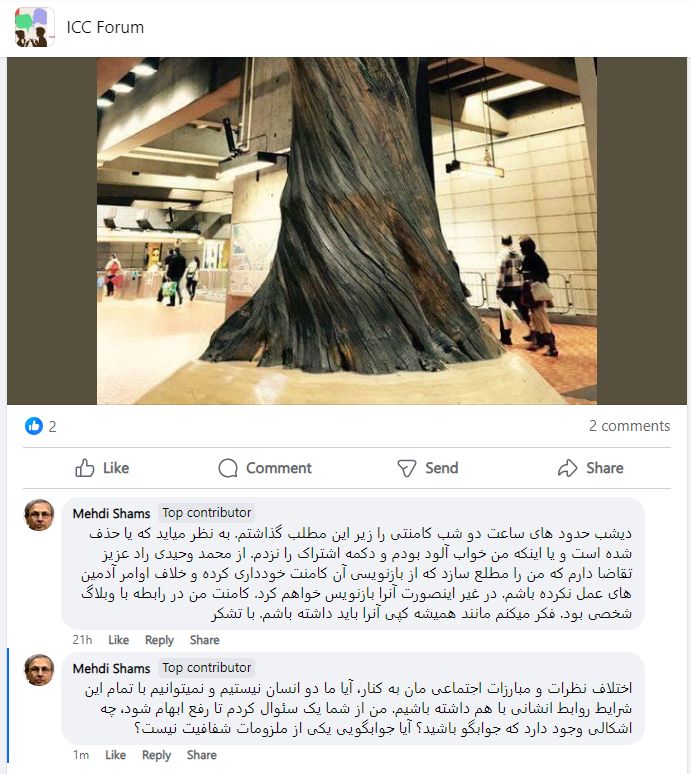Like the post with the thumbs-up button
This screenshot has height=774, width=691.
(102, 468)
